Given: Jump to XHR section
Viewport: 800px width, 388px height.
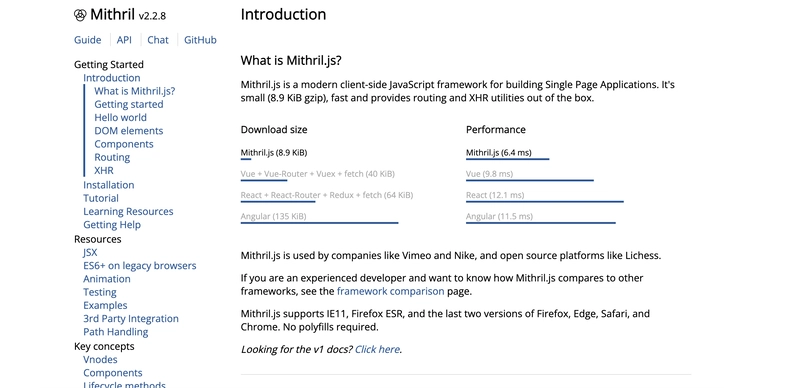Looking at the screenshot, I should pyautogui.click(x=104, y=171).
